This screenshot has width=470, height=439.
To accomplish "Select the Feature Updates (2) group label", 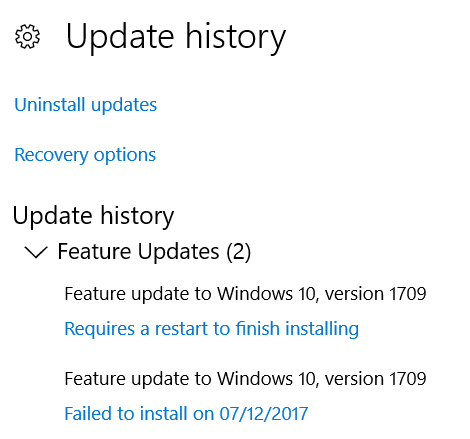I will click(x=154, y=251).
